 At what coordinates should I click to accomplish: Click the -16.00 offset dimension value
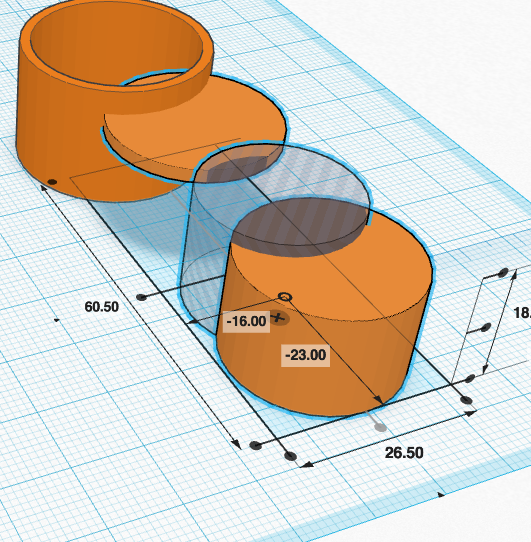click(246, 321)
